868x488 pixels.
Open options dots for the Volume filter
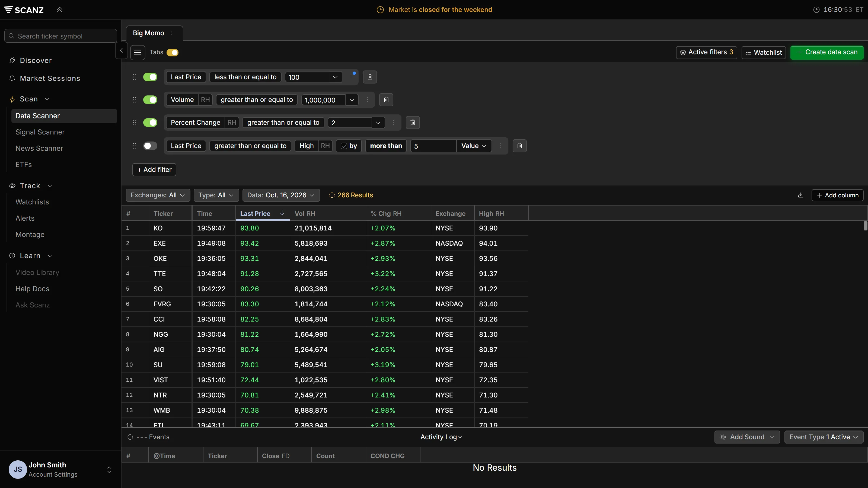click(367, 100)
